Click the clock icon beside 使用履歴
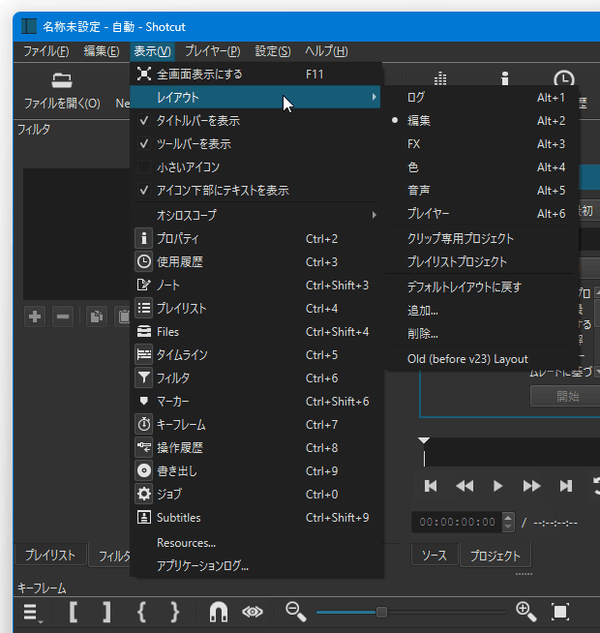This screenshot has width=600, height=633. (144, 262)
